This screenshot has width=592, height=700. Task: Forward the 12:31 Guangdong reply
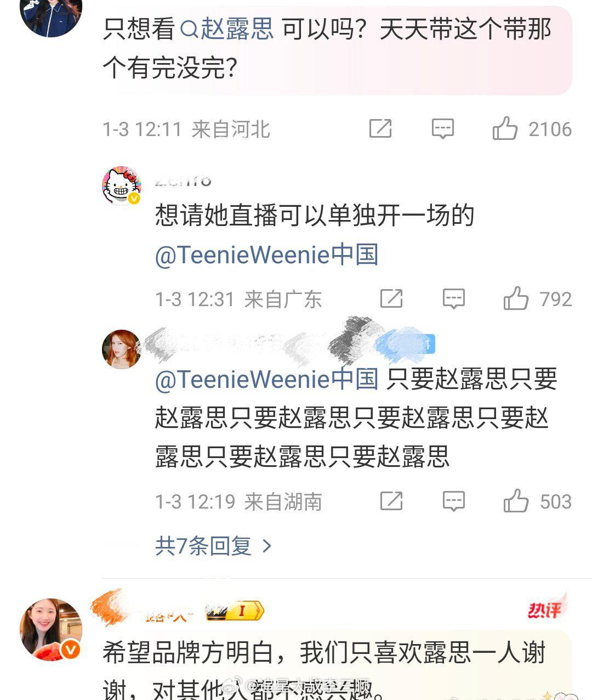point(391,298)
